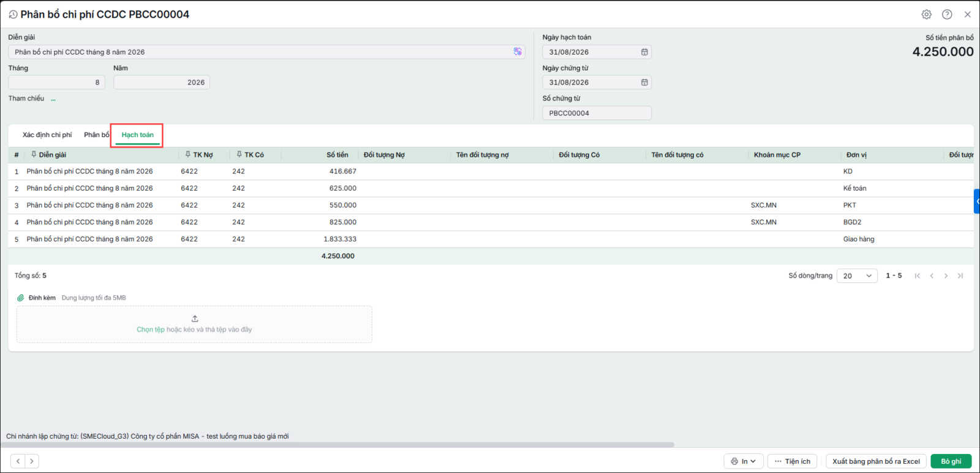The width and height of the screenshot is (980, 473).
Task: Click the icon inside the Diễn giải field
Action: (518, 52)
